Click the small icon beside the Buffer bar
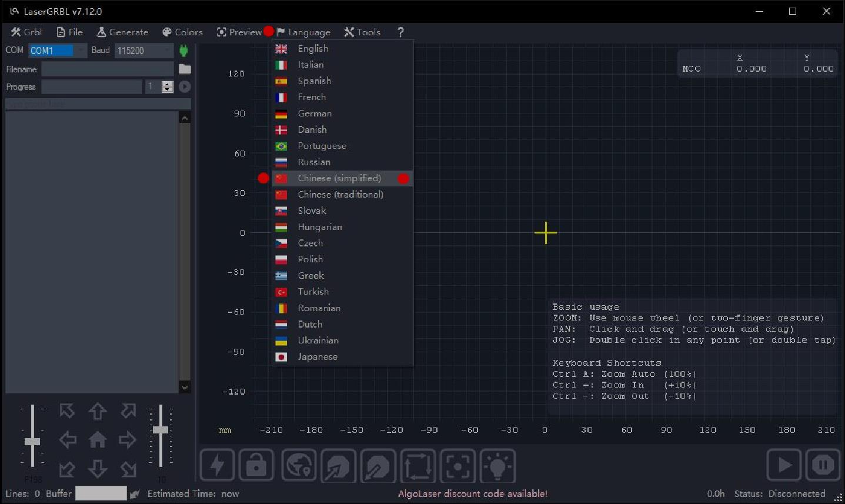The image size is (845, 504). tap(135, 494)
